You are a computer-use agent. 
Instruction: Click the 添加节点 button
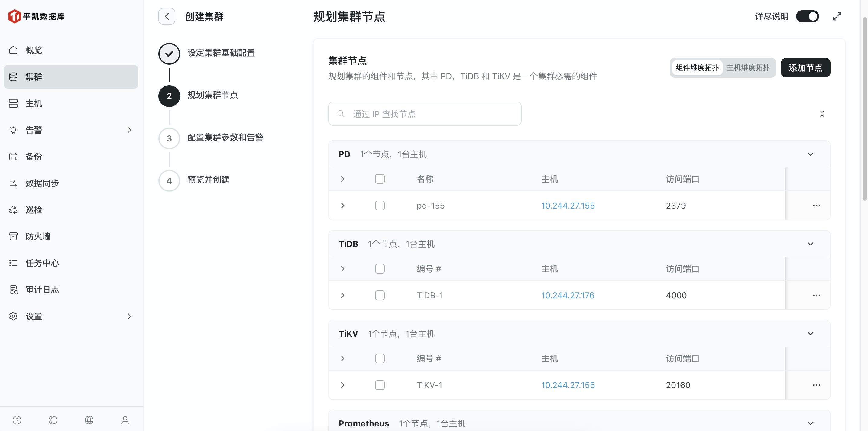point(805,68)
